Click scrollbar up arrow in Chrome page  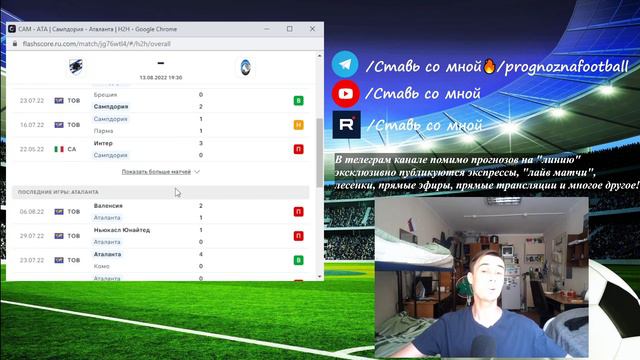point(320,56)
